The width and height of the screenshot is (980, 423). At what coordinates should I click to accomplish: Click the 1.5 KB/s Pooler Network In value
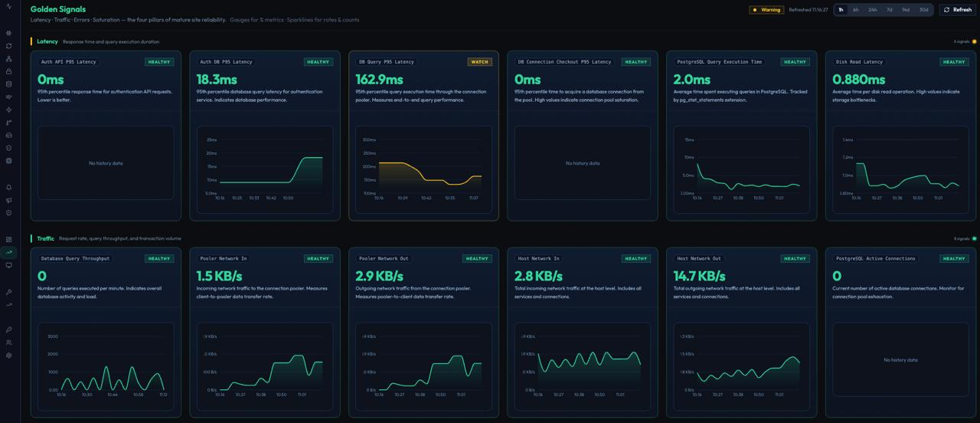[220, 276]
